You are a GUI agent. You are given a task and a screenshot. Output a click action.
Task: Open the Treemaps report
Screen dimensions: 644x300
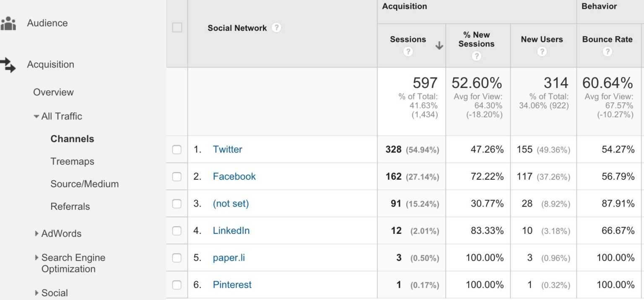(x=72, y=161)
